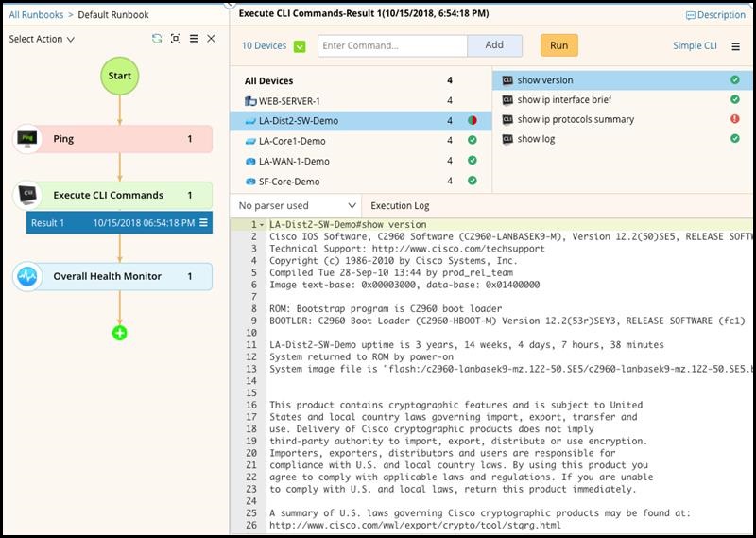Screen dimensions: 756x538
Task: Click the Start node
Action: pos(120,76)
